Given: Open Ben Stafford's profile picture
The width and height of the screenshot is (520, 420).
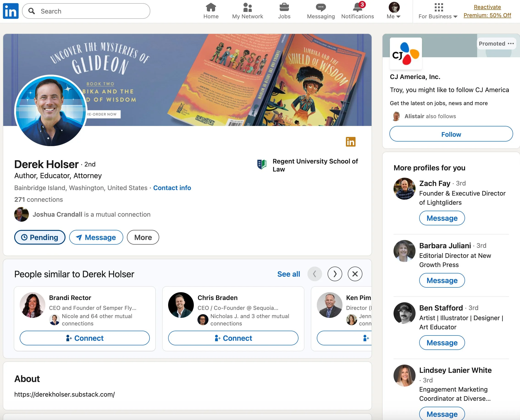Looking at the screenshot, I should click(404, 313).
